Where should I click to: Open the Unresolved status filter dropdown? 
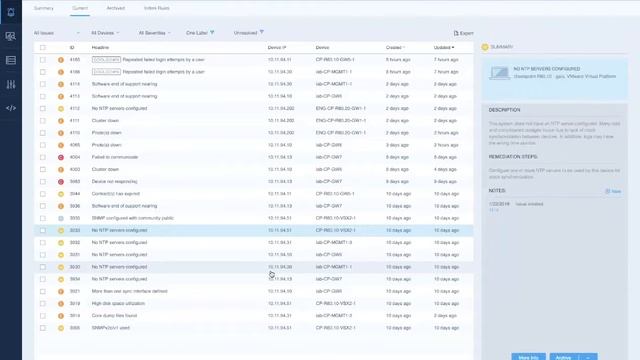[249, 33]
